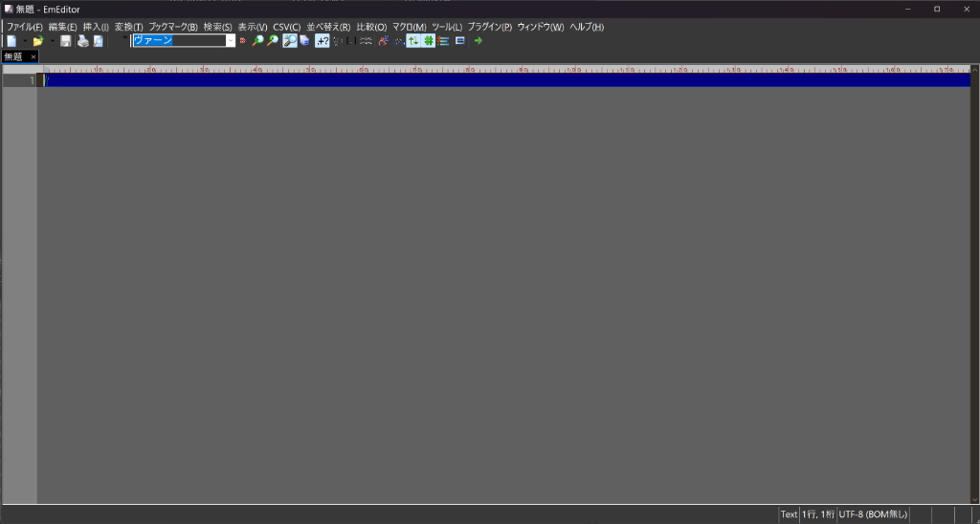Click the 1行, 1桁 position indicator
Screen dimensions: 980x524
817,514
